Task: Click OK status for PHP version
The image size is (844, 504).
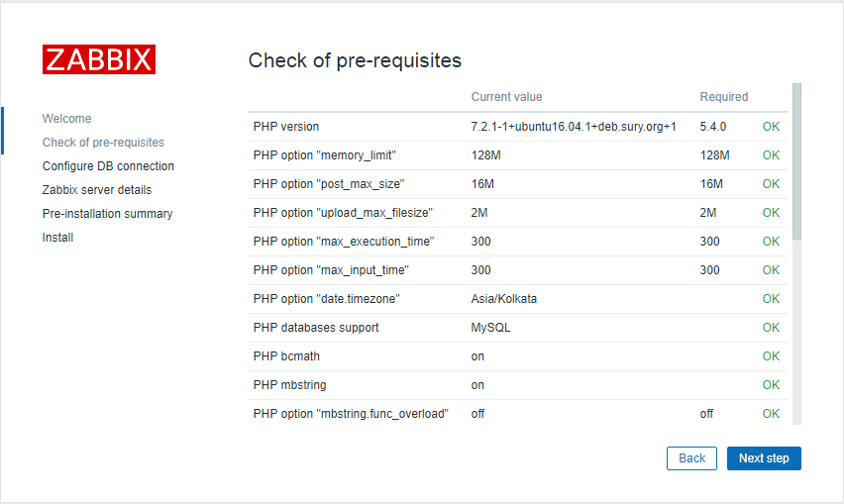Action: [771, 127]
